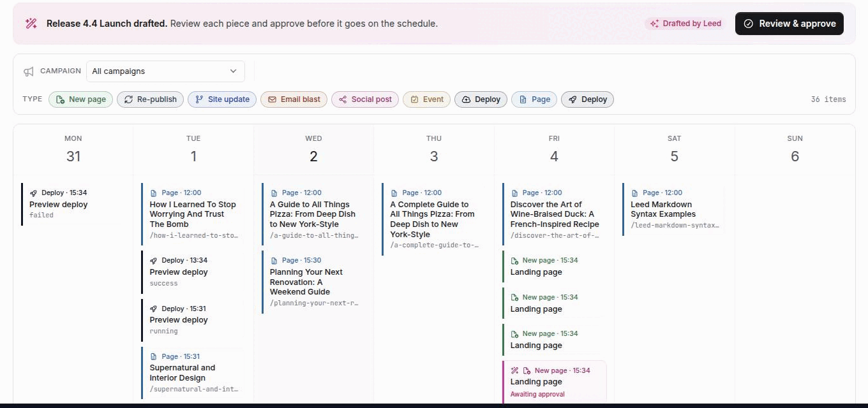This screenshot has width=868, height=408.
Task: Click the check-circle icon in Review & approve
Action: coord(748,24)
